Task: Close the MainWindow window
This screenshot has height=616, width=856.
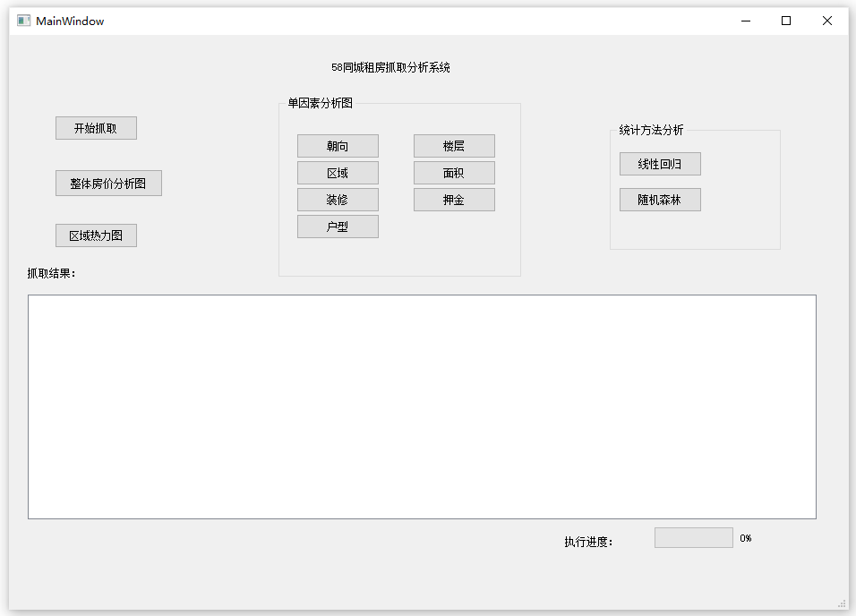Action: pos(827,21)
